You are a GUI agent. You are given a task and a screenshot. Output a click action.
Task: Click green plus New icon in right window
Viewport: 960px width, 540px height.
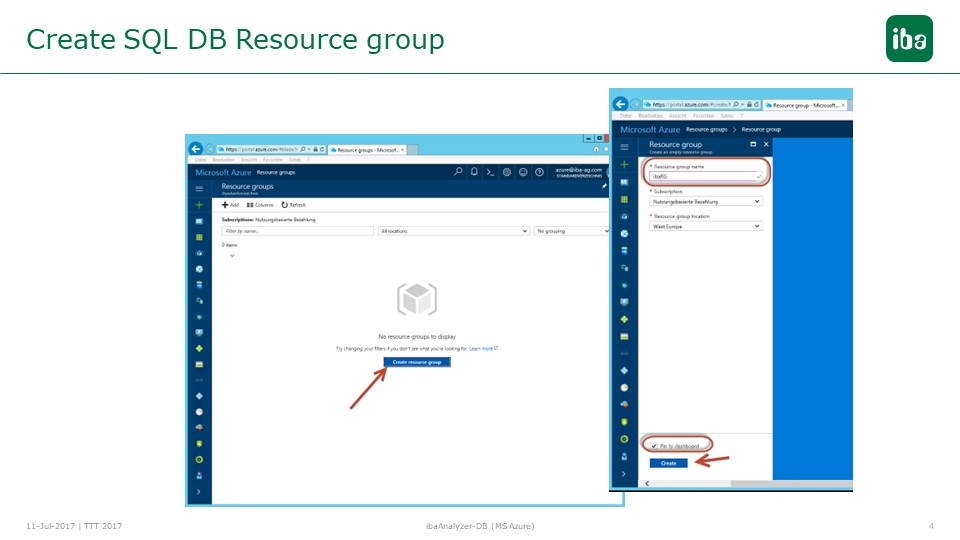point(624,164)
